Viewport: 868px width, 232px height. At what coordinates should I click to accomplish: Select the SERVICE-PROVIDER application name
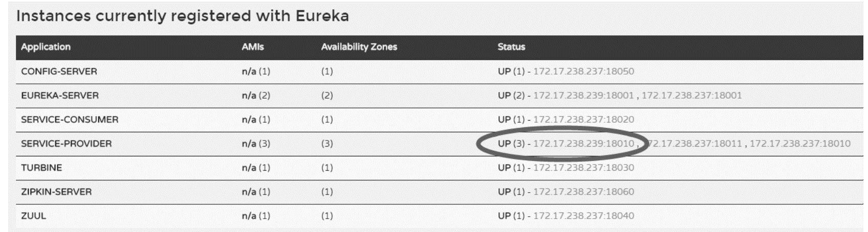(66, 144)
